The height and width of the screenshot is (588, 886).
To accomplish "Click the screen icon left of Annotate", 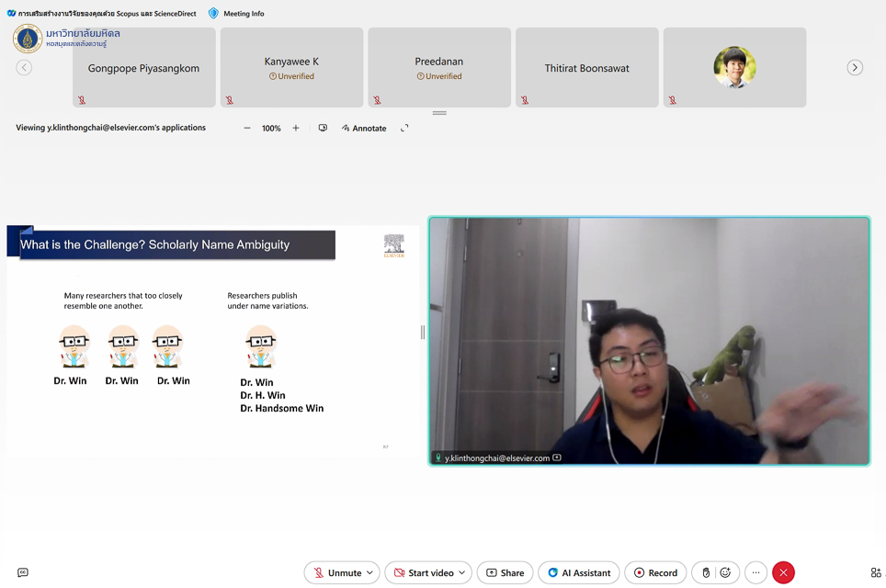I will click(x=323, y=129).
